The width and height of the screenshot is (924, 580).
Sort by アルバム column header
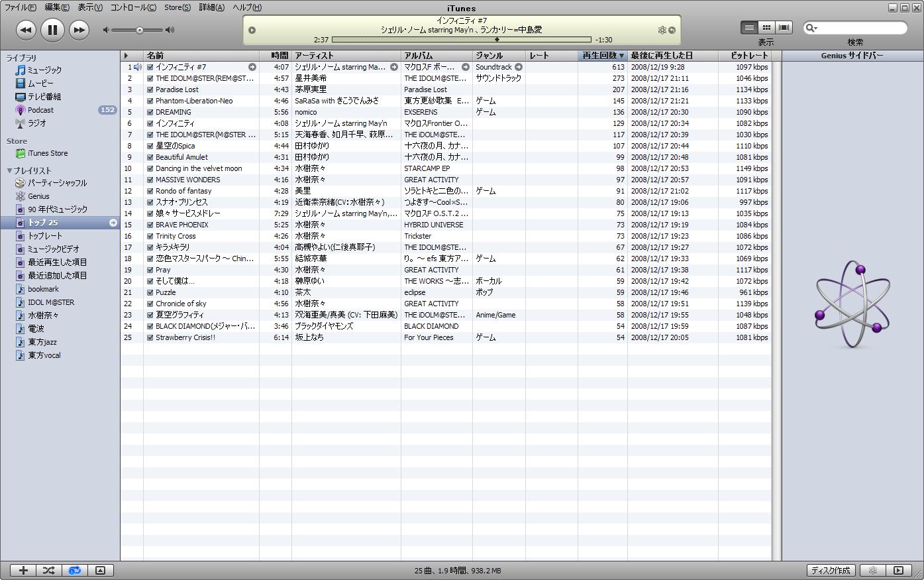pos(436,56)
